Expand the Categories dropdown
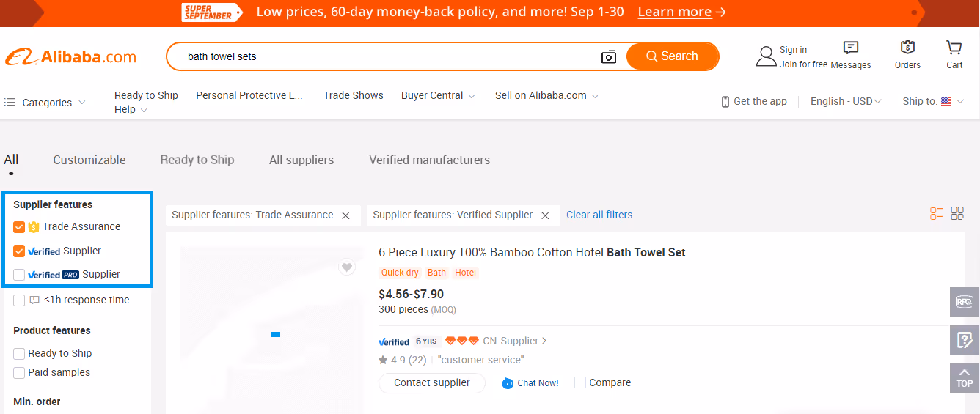The image size is (980, 414). tap(45, 103)
